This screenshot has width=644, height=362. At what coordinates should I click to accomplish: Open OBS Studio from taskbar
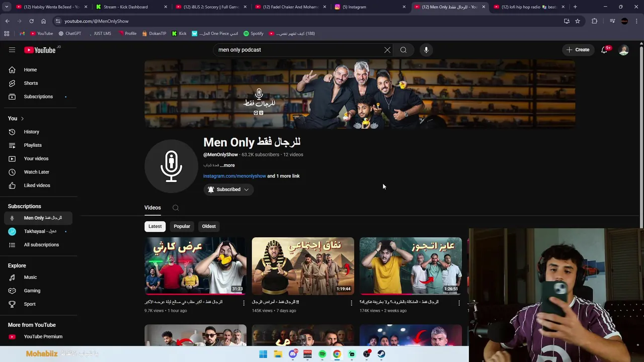[x=366, y=354]
